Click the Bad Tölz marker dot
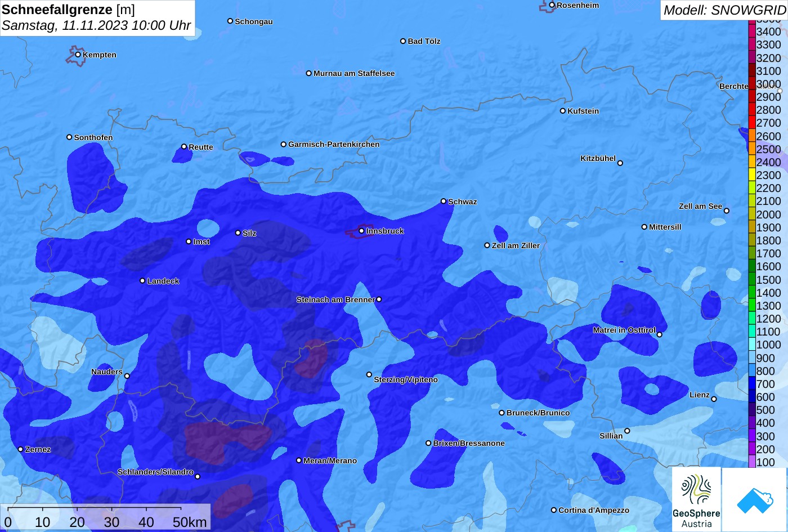788x532 pixels. point(403,41)
